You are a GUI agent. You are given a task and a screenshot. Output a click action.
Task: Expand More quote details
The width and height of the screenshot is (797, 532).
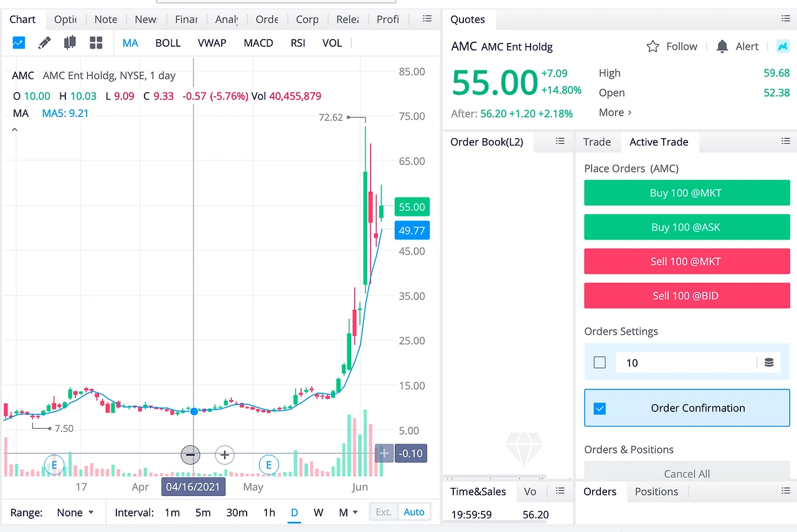click(x=615, y=113)
